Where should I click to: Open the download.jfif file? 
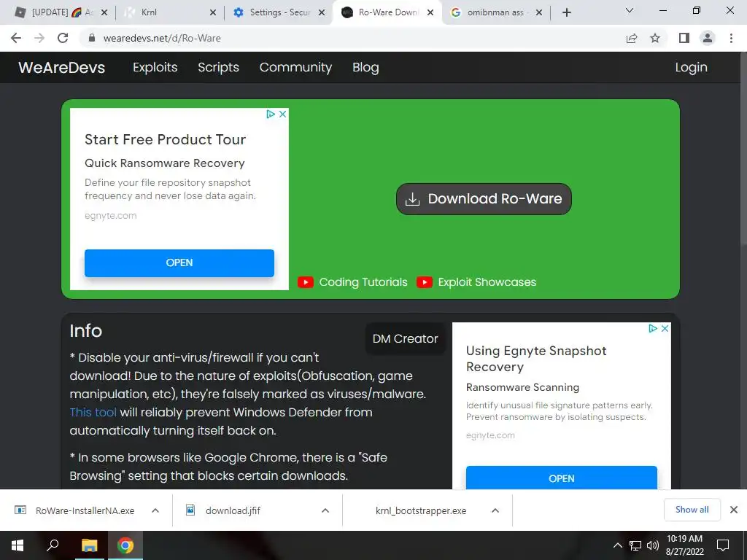click(x=233, y=510)
